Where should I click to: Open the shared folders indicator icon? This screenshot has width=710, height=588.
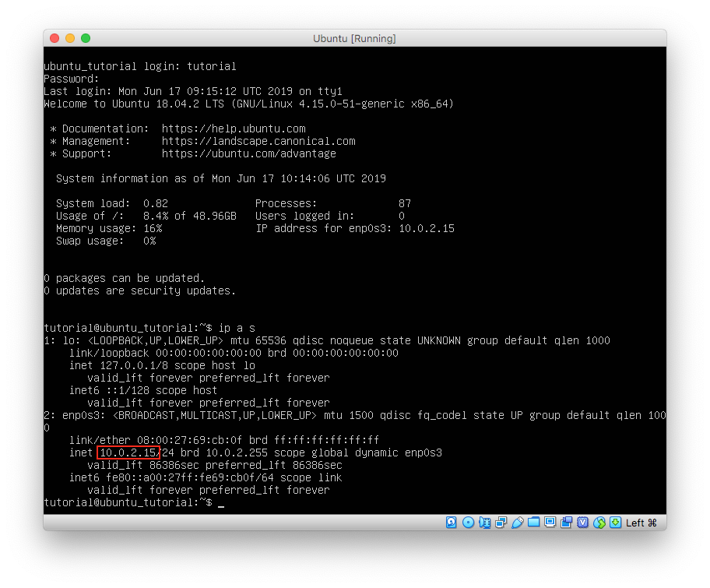pos(533,523)
